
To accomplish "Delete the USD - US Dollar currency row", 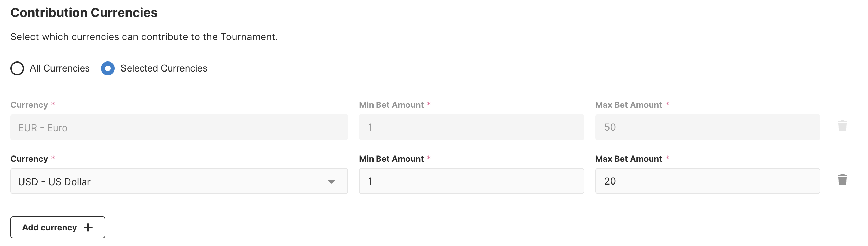I will (842, 180).
